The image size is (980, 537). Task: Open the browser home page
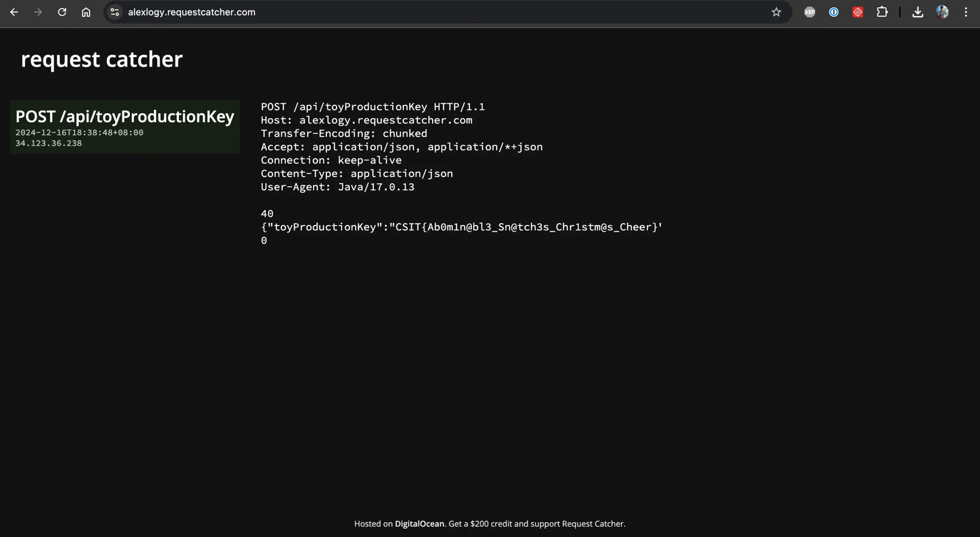86,12
